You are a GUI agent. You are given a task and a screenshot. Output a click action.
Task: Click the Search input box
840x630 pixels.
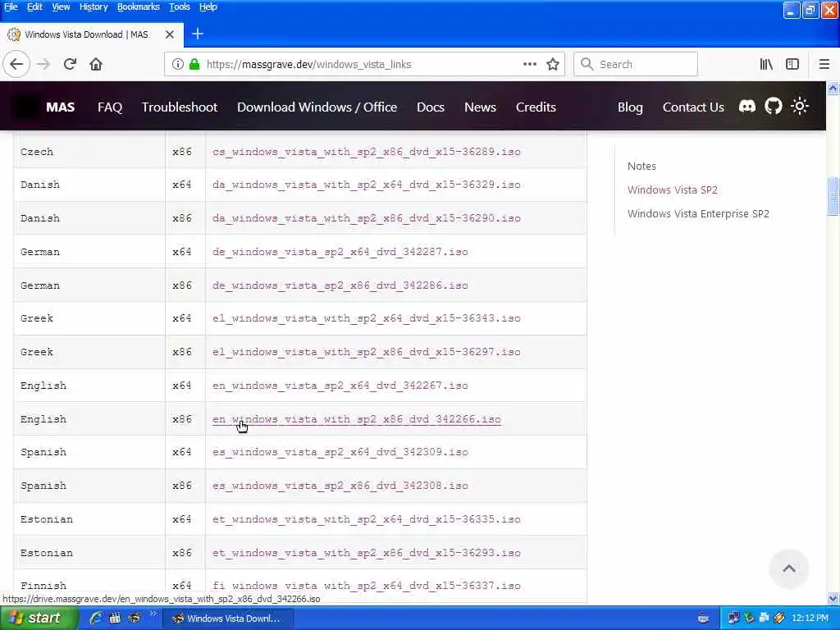pos(636,64)
